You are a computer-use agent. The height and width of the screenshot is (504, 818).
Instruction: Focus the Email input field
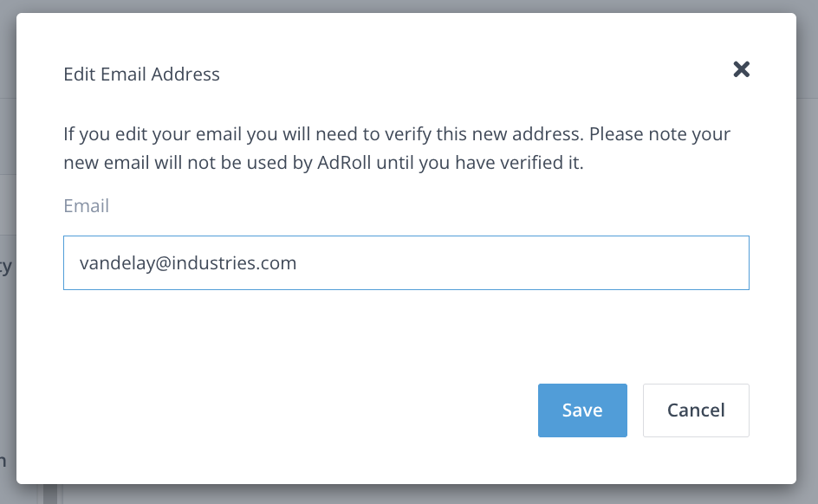tap(406, 262)
